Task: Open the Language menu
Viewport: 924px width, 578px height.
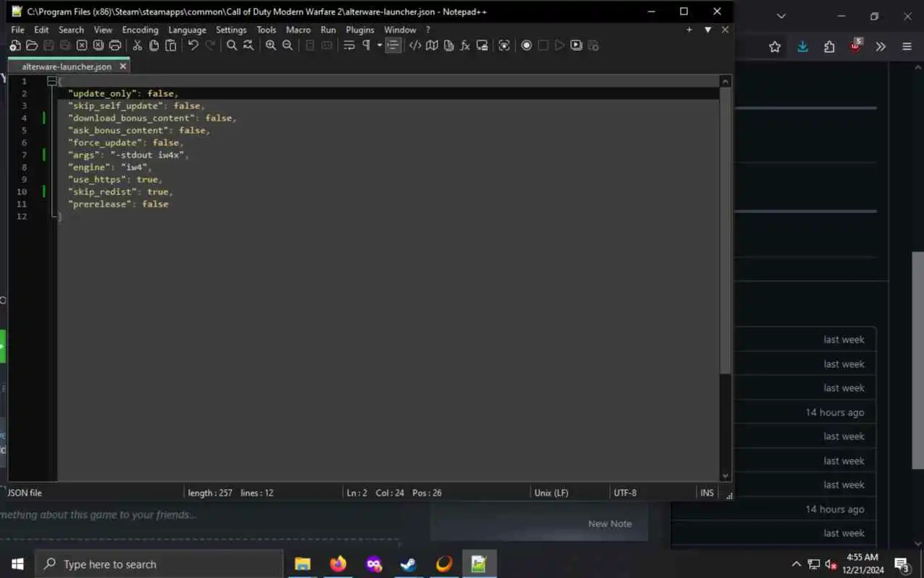Action: tap(187, 30)
